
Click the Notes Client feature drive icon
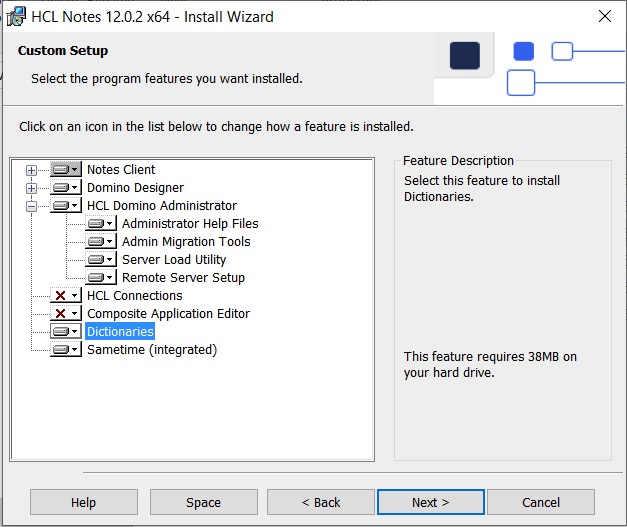click(65, 170)
